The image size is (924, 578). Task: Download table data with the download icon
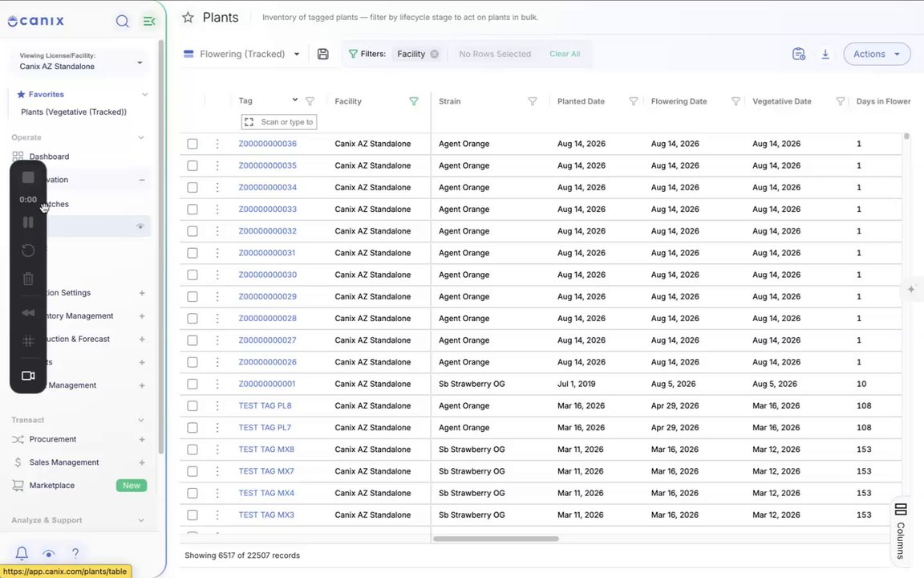pos(825,55)
